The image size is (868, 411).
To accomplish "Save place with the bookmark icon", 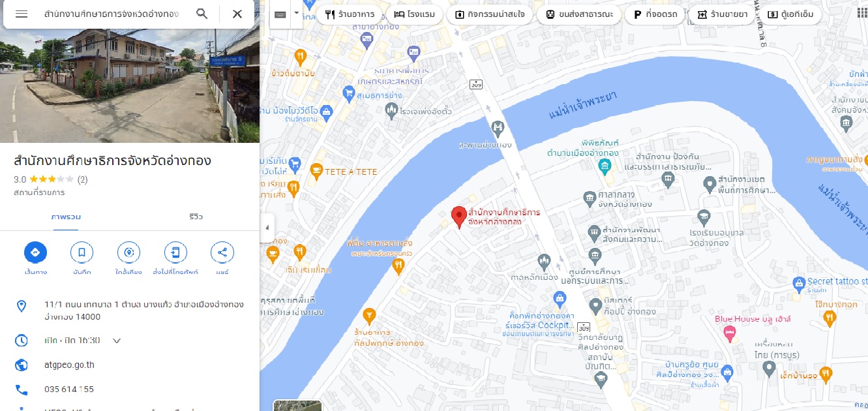I will pos(82,252).
